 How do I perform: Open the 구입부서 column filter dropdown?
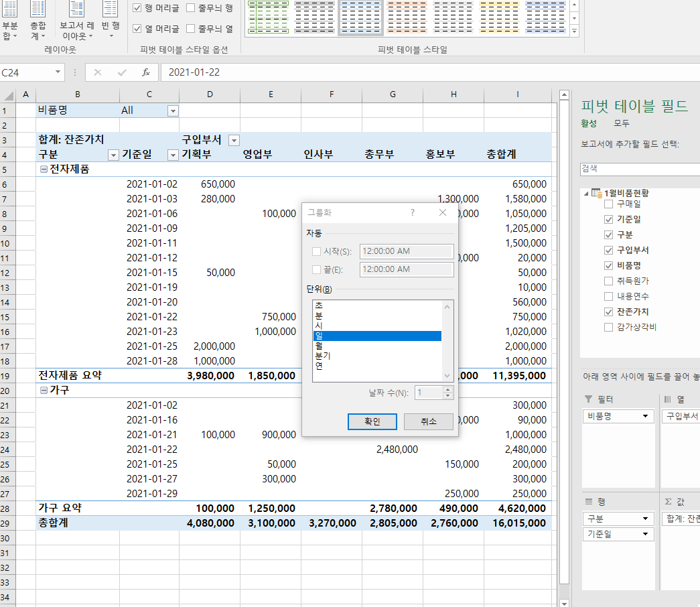234,140
